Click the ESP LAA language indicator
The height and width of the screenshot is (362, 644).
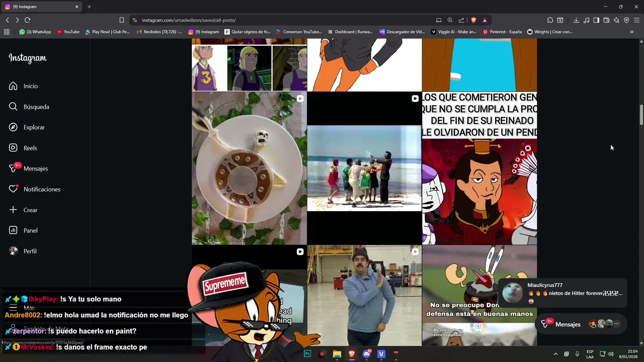point(590,354)
